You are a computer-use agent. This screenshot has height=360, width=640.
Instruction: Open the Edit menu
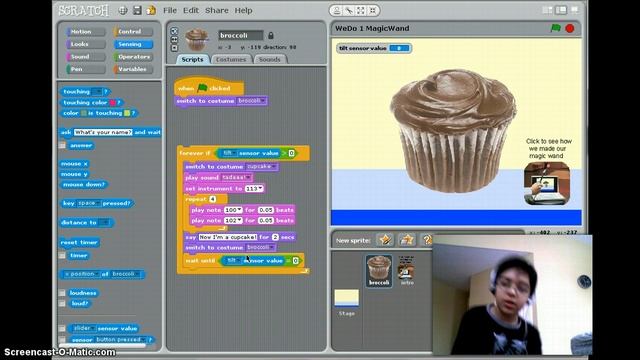[x=191, y=11]
